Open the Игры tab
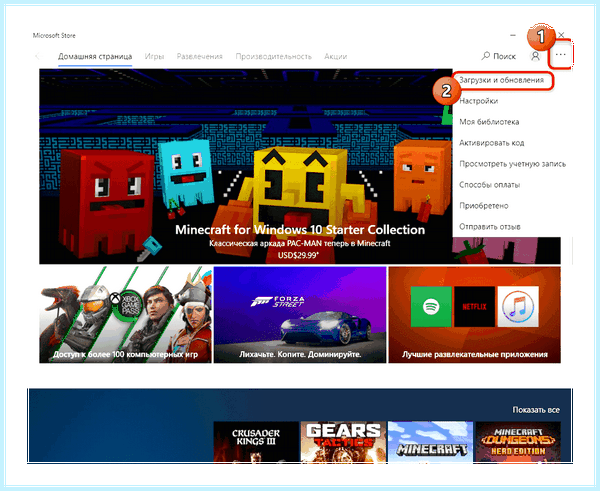600x491 pixels. click(154, 56)
